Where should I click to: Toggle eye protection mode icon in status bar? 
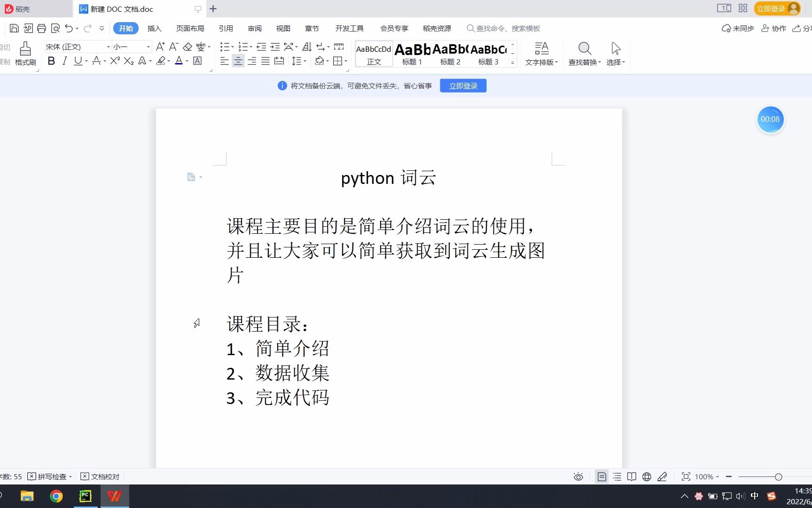pyautogui.click(x=578, y=476)
